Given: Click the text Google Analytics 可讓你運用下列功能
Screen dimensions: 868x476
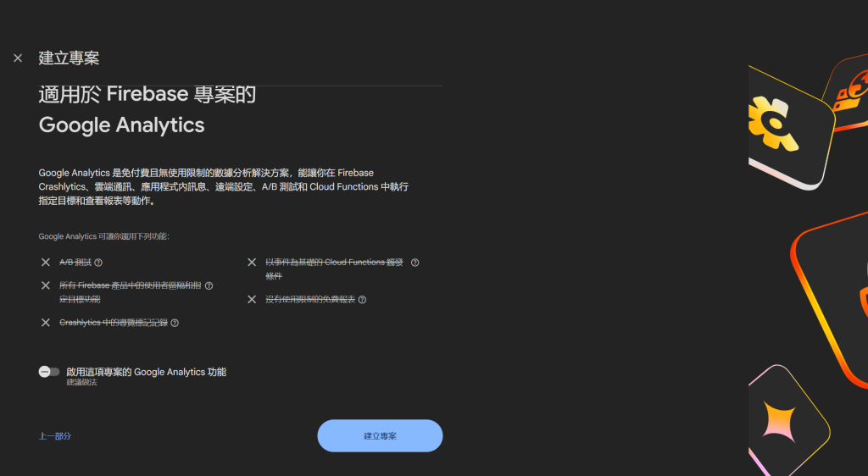Looking at the screenshot, I should pos(103,236).
